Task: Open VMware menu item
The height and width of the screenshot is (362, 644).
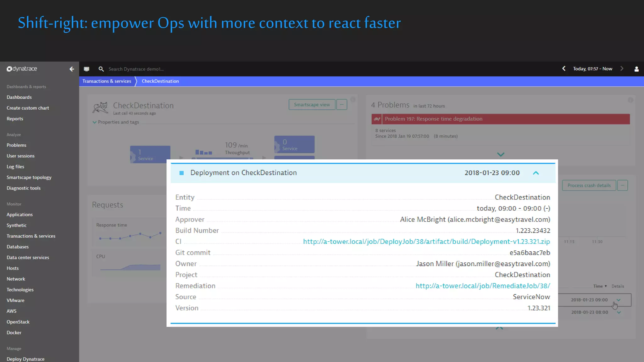Action: [15, 300]
